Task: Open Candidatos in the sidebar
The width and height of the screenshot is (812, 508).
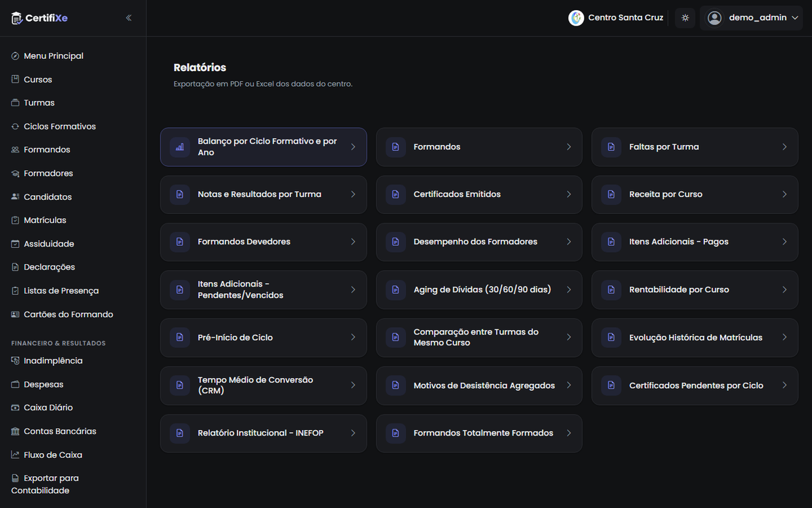Action: (x=73, y=197)
